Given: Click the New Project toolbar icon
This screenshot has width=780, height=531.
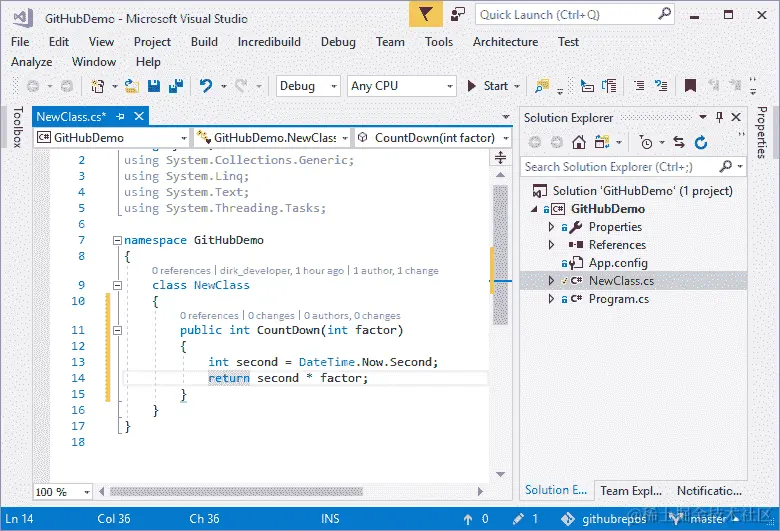Looking at the screenshot, I should pyautogui.click(x=98, y=86).
